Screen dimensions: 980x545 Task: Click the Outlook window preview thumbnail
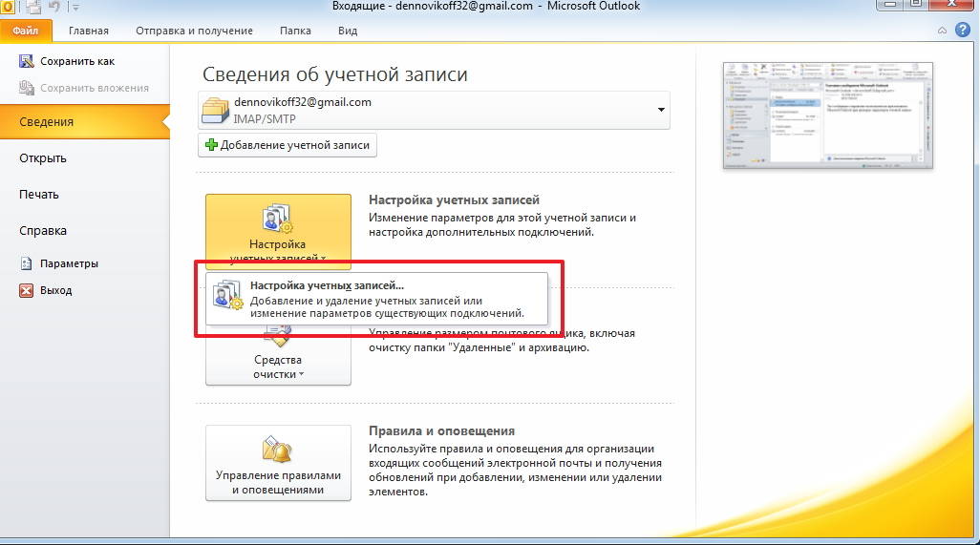(x=827, y=115)
